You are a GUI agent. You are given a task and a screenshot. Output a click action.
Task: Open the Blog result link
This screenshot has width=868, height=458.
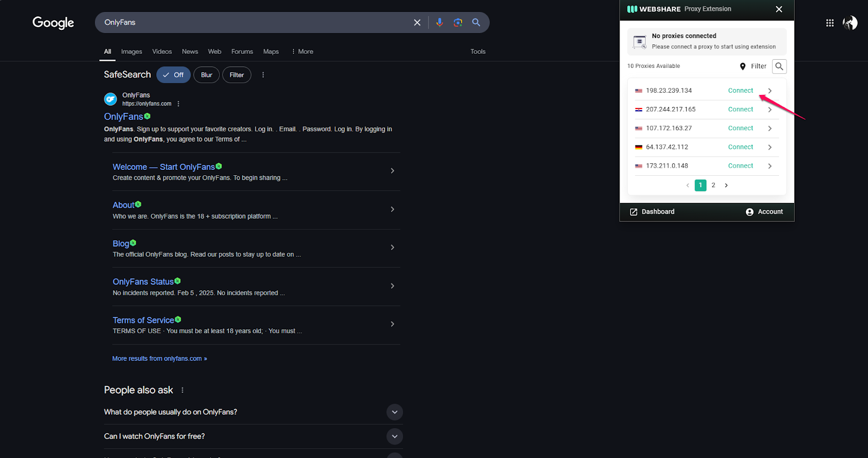(121, 244)
